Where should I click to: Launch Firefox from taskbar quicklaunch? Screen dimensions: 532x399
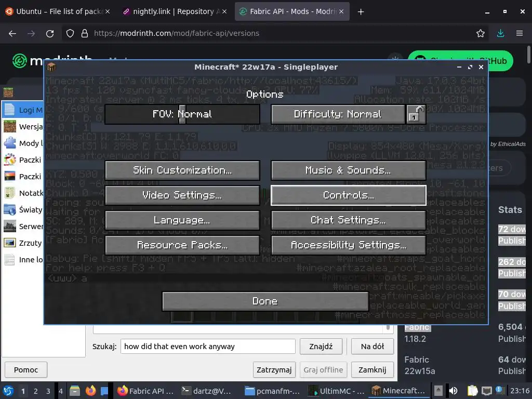click(x=90, y=391)
